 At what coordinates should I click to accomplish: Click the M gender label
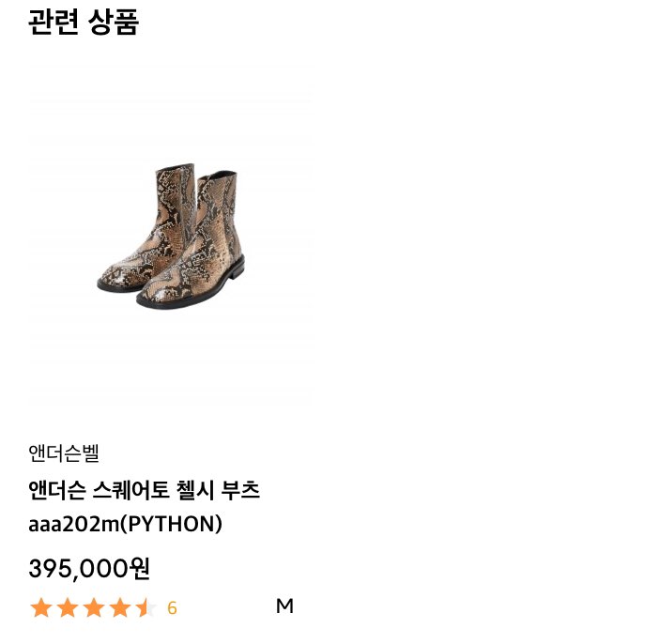(284, 606)
